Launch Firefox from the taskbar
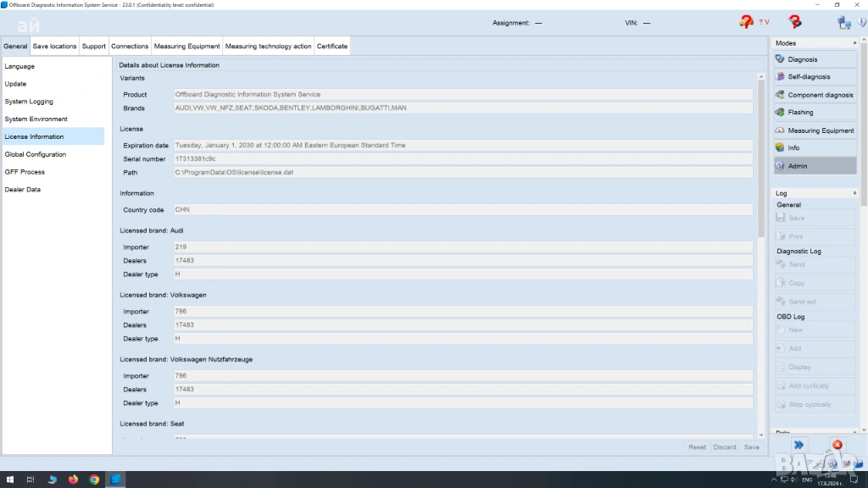Screen dimensions: 868x488 click(x=73, y=480)
